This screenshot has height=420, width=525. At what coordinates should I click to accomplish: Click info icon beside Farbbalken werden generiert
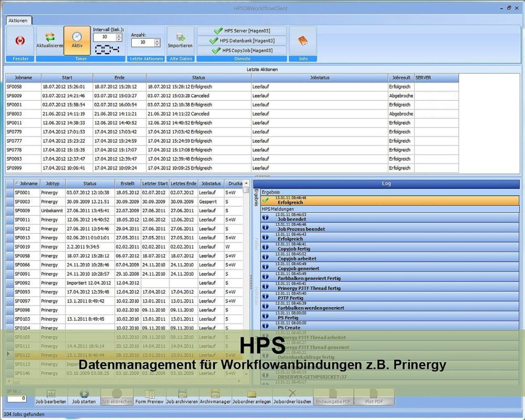pyautogui.click(x=266, y=306)
